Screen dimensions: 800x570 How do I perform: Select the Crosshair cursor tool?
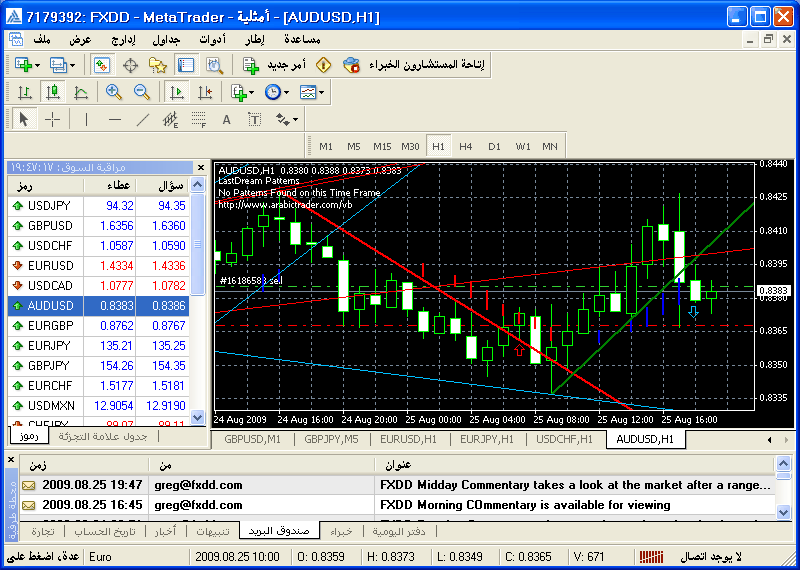[x=53, y=119]
